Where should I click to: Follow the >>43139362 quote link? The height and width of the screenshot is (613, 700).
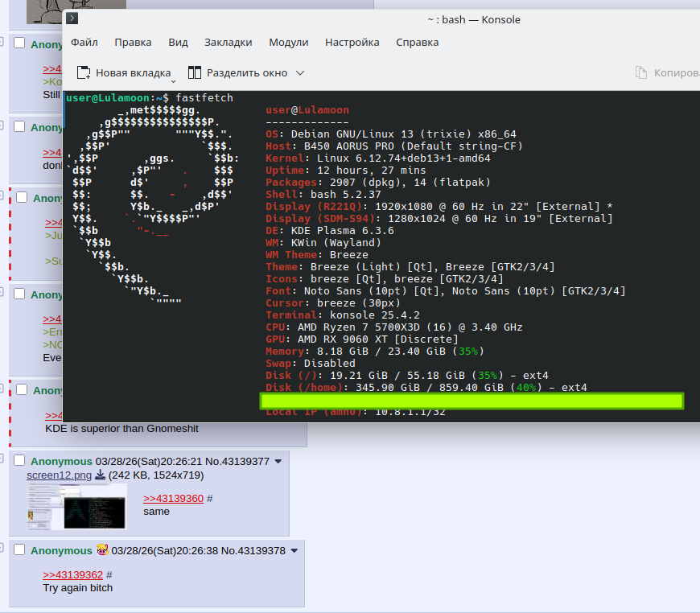pyautogui.click(x=72, y=574)
